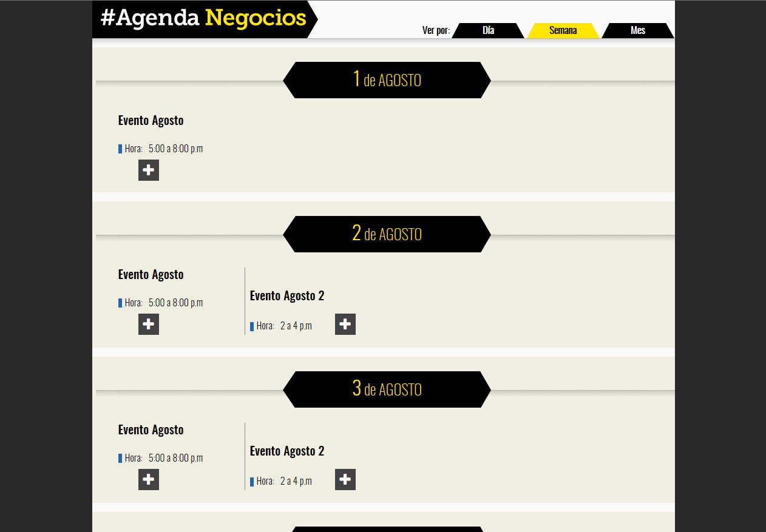Click Evento Agosto 2 title under 2 de Agosto
766x532 pixels.
coord(287,295)
